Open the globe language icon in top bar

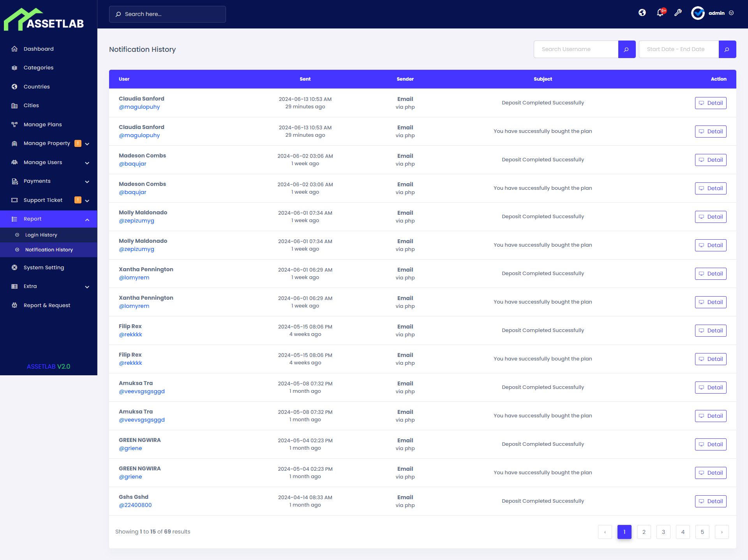pos(642,13)
